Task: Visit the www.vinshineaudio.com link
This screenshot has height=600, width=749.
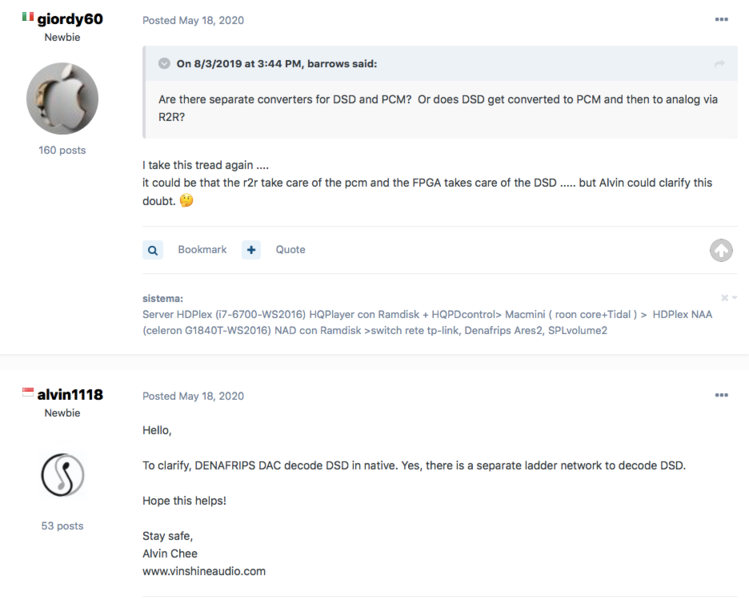Action: (204, 571)
